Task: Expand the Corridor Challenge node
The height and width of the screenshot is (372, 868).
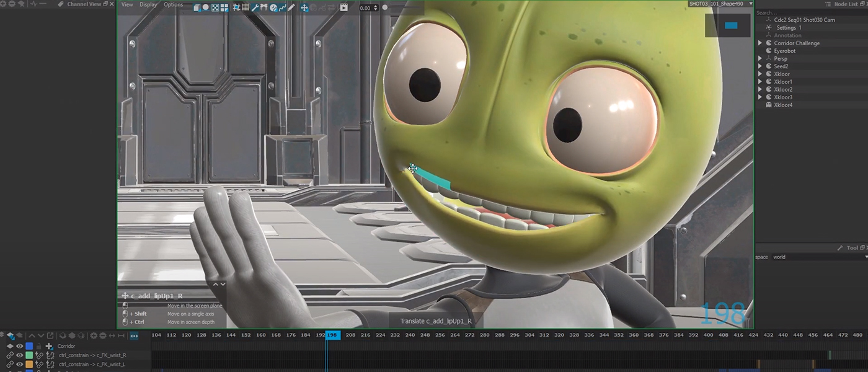Action: point(760,43)
